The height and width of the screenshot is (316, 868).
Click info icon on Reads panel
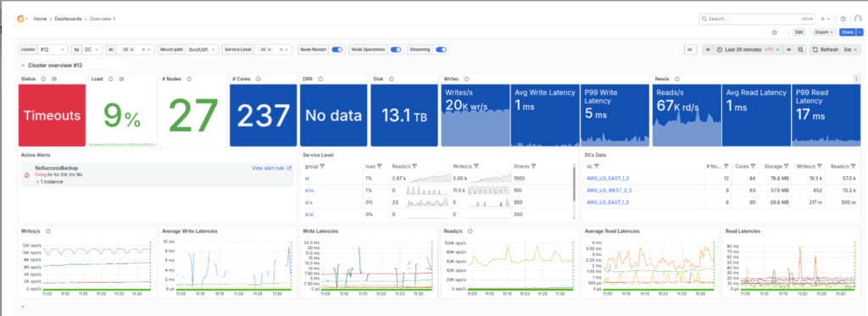pyautogui.click(x=676, y=79)
